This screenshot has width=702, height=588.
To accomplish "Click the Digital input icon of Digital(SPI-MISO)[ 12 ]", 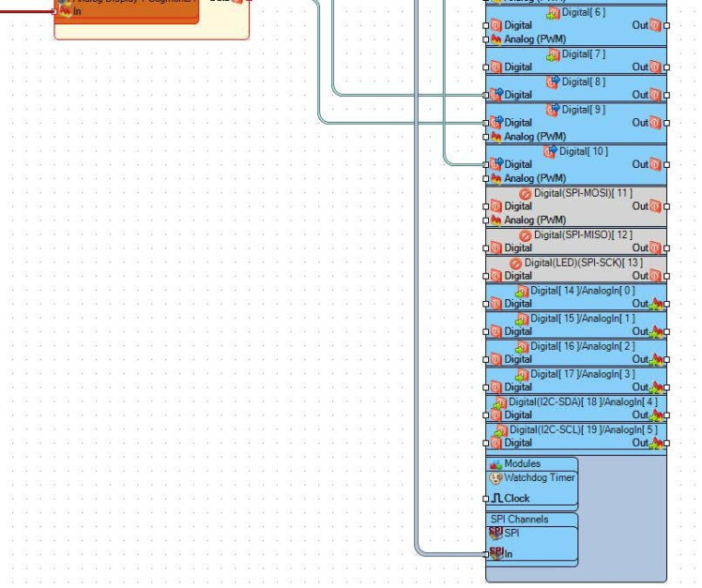I will (x=496, y=249).
